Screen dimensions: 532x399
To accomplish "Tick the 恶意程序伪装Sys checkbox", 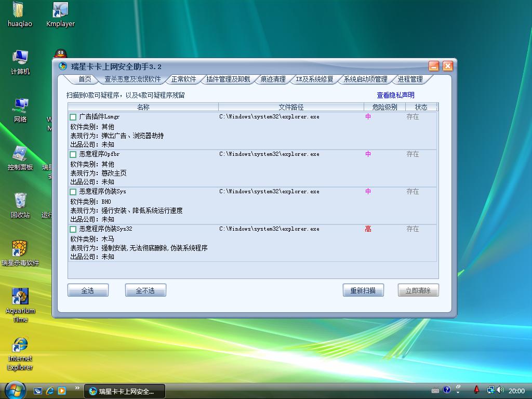I will click(x=73, y=192).
